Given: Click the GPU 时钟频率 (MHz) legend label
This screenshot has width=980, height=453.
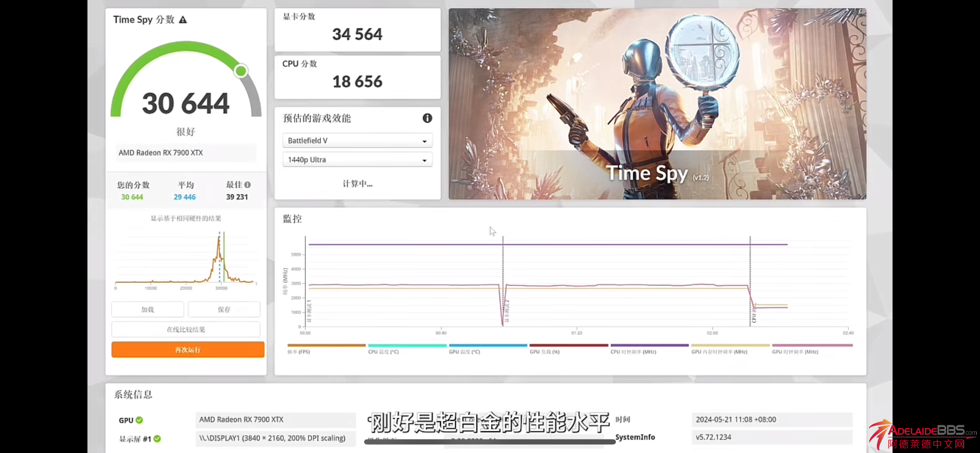Looking at the screenshot, I should (795, 352).
